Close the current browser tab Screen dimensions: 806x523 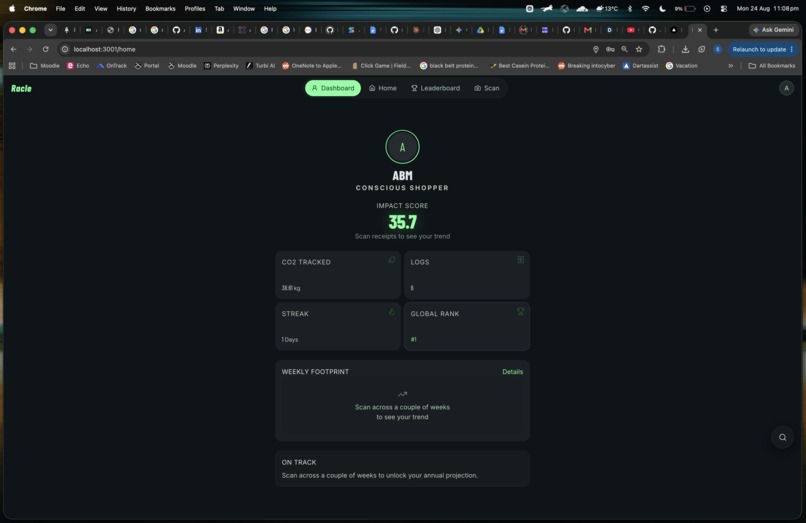[700, 30]
